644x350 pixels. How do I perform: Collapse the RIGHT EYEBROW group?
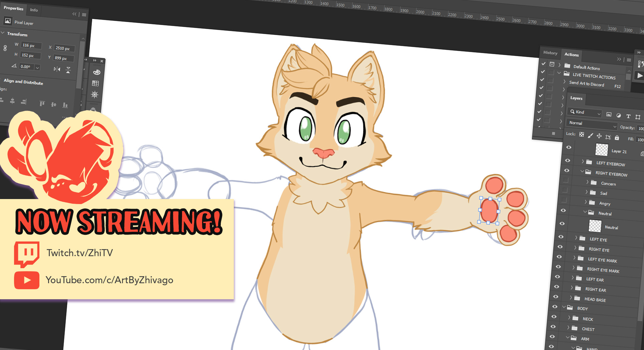(x=582, y=171)
